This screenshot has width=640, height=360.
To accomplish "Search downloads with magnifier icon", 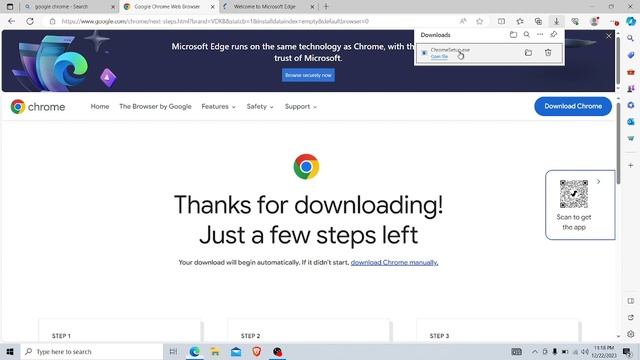I will (527, 35).
